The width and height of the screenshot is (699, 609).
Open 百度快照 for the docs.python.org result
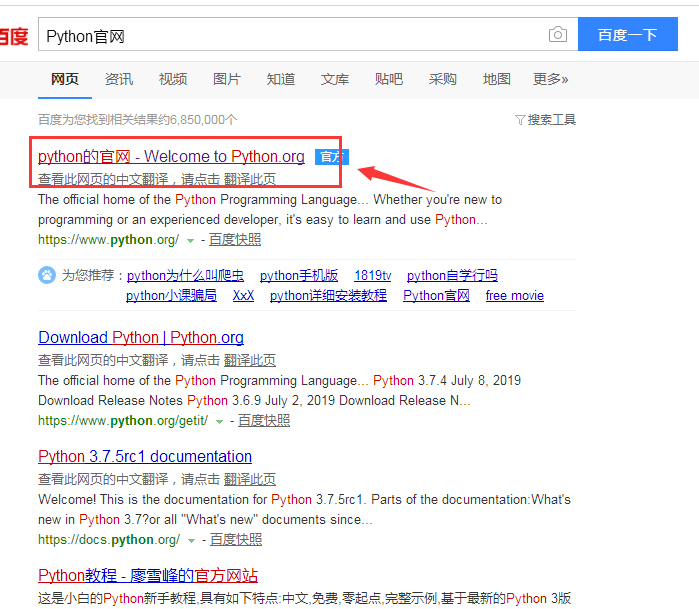pyautogui.click(x=236, y=540)
